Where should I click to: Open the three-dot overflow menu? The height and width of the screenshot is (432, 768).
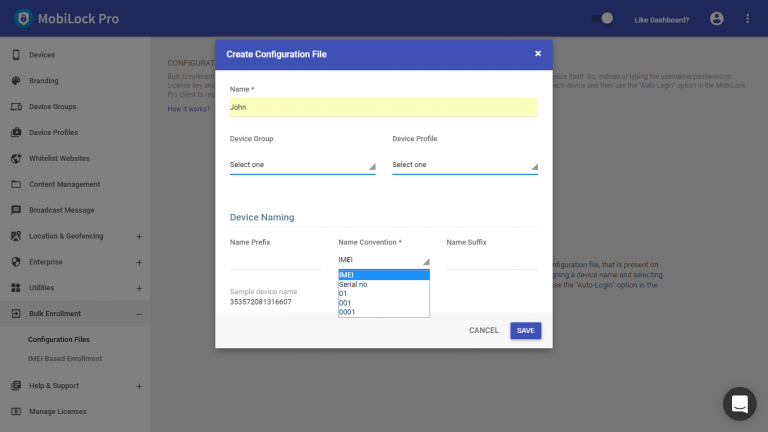747,19
